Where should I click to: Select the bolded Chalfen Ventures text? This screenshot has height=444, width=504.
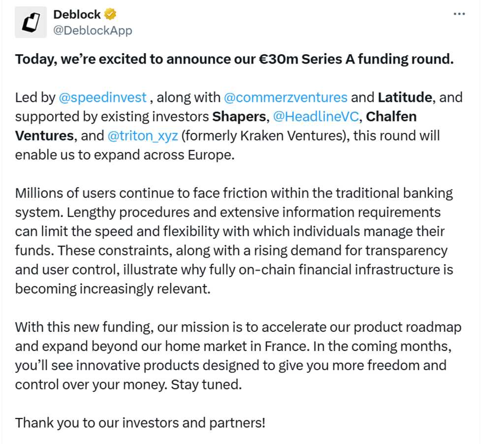(x=392, y=116)
